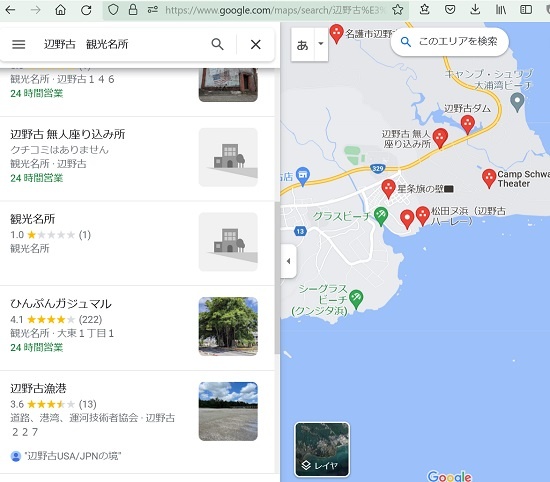The height and width of the screenshot is (482, 550).
Task: Clear the search with the X icon
Action: 256,44
